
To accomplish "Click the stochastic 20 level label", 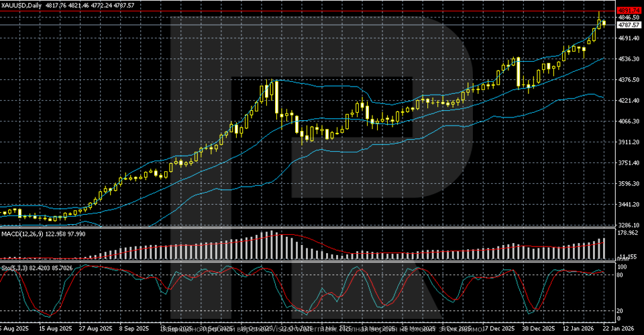I will pyautogui.click(x=621, y=310).
